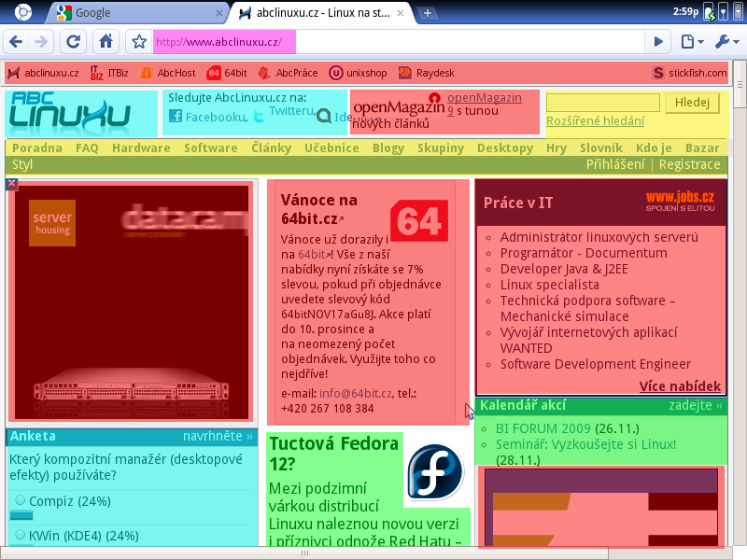Open the page menu dropdown
This screenshot has height=560, width=747.
692,42
